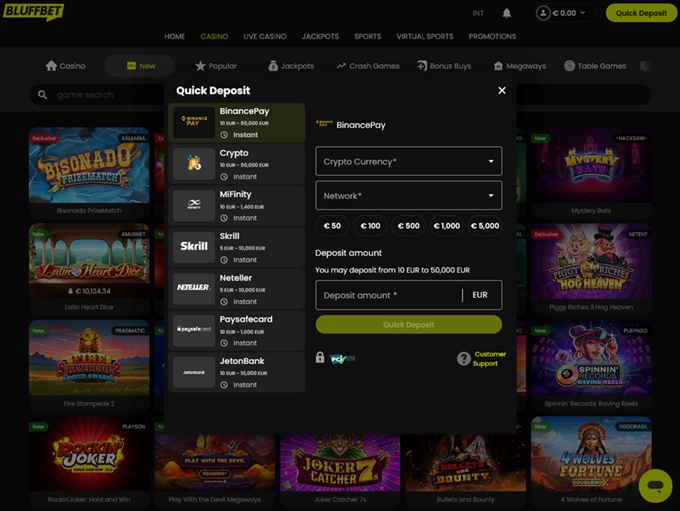Select the €50 preset amount
680x511 pixels.
331,226
